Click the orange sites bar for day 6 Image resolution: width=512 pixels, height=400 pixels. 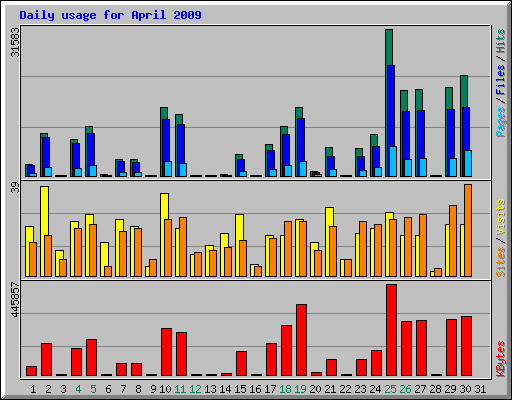[x=108, y=271]
